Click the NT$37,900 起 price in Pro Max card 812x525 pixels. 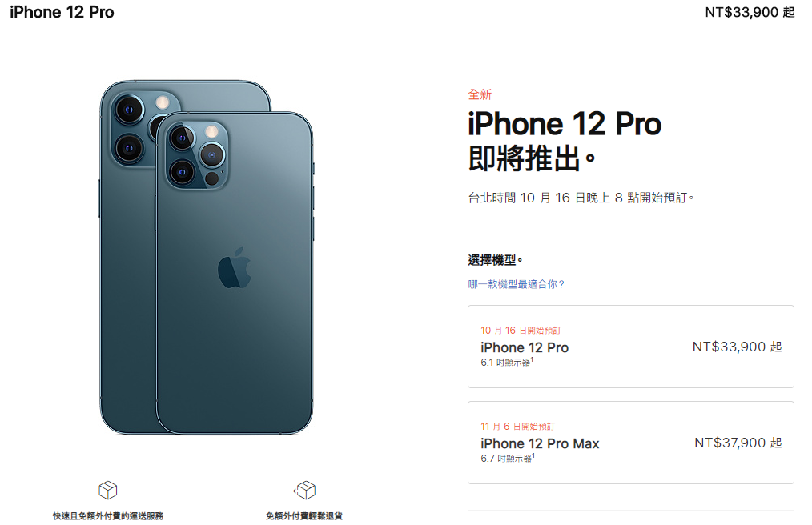coord(738,443)
